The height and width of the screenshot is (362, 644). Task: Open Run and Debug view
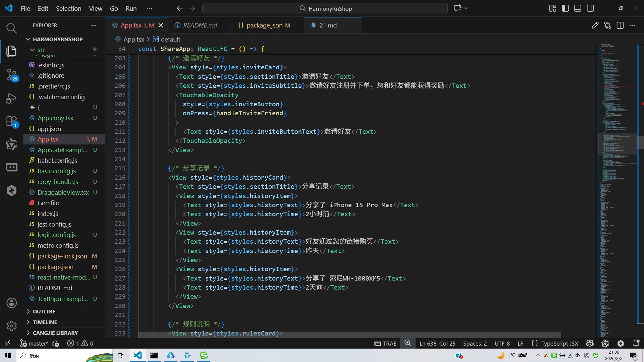[11, 98]
